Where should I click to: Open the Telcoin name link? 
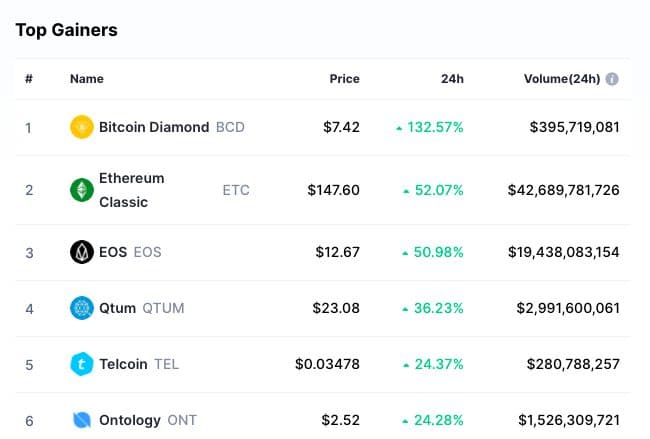click(x=124, y=364)
